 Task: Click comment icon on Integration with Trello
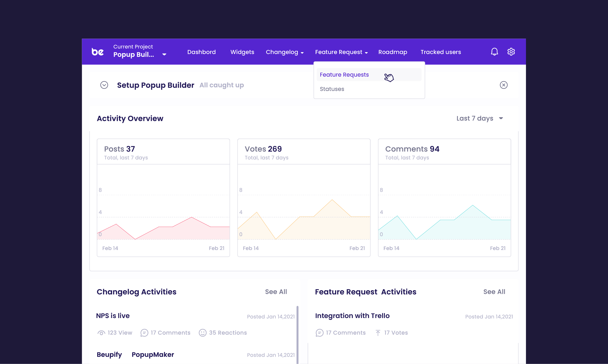[319, 333]
